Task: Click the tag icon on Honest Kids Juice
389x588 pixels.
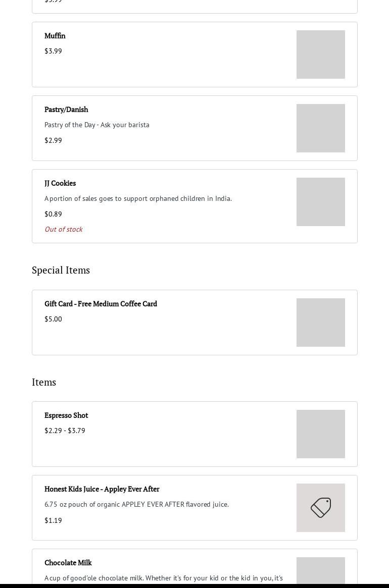Action: pyautogui.click(x=321, y=508)
